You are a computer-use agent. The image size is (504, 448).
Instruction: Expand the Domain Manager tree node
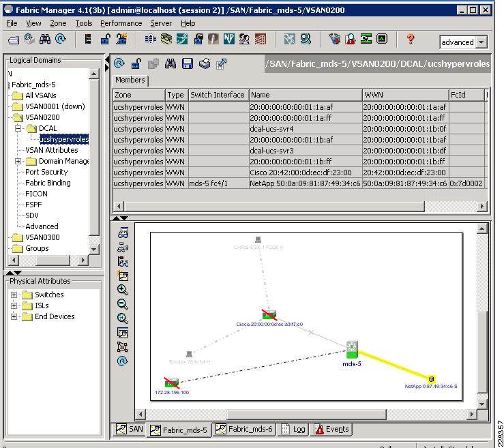(18, 161)
